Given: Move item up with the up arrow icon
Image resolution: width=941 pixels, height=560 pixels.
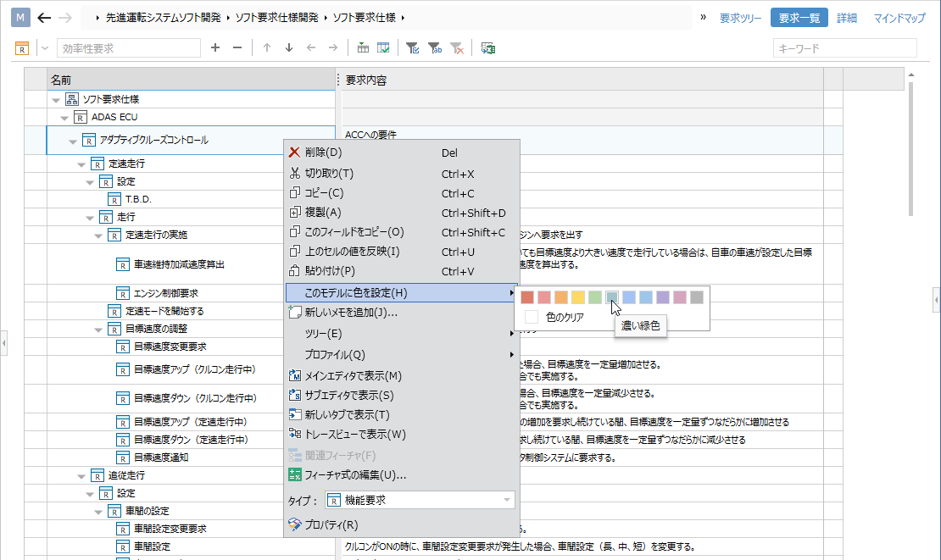Looking at the screenshot, I should click(267, 48).
